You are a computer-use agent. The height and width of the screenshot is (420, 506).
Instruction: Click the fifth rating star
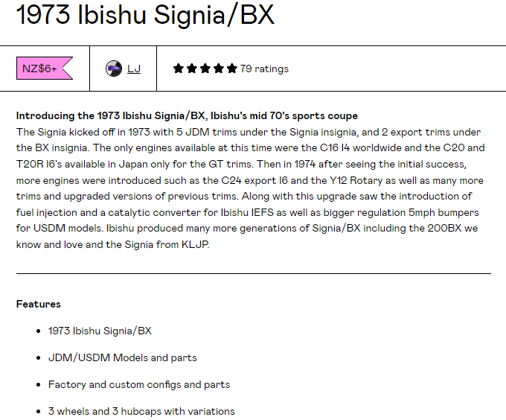pos(231,69)
